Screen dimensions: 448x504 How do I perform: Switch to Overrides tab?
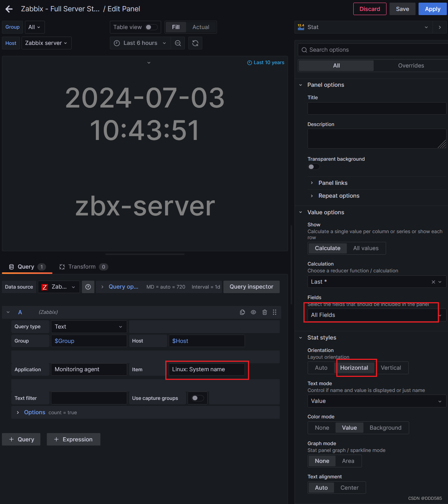pyautogui.click(x=411, y=66)
